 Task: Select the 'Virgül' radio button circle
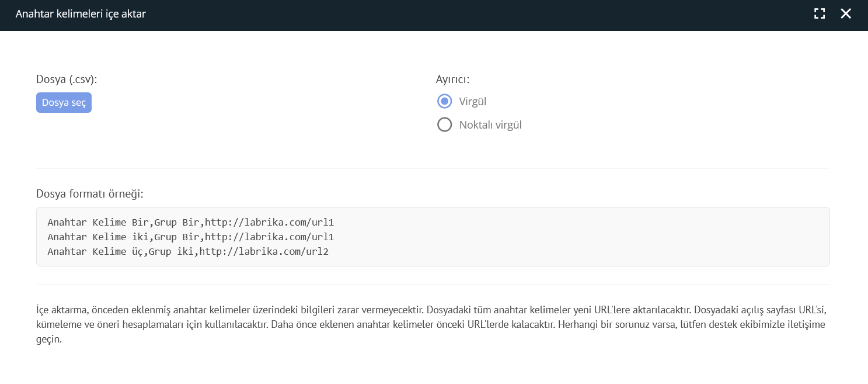click(x=445, y=102)
